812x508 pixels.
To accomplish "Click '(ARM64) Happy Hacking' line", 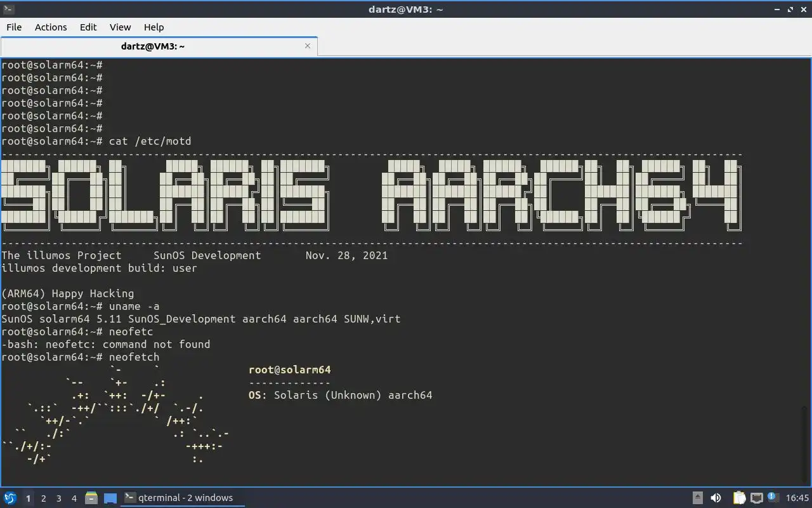I will coord(67,293).
